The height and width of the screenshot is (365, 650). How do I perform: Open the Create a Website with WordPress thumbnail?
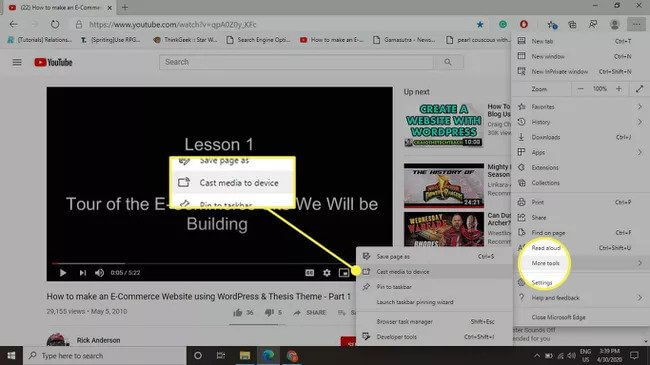[x=444, y=124]
